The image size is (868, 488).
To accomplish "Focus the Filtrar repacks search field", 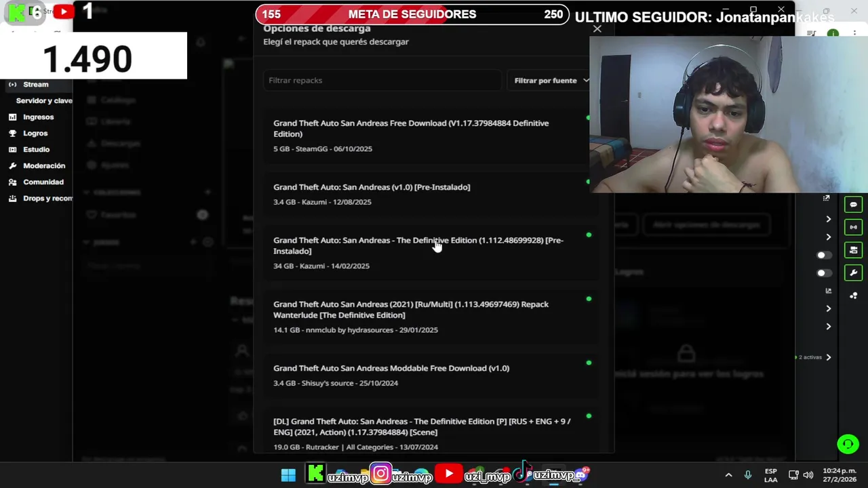I will 382,80.
